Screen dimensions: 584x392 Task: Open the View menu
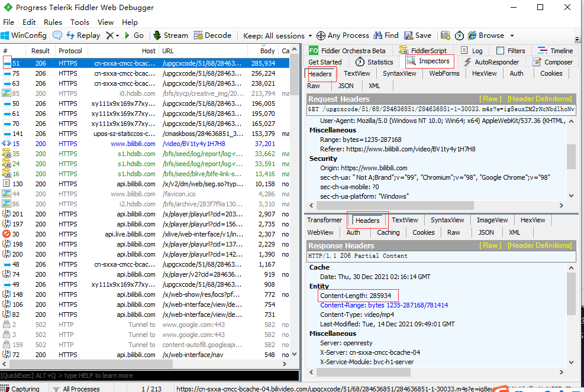point(105,22)
